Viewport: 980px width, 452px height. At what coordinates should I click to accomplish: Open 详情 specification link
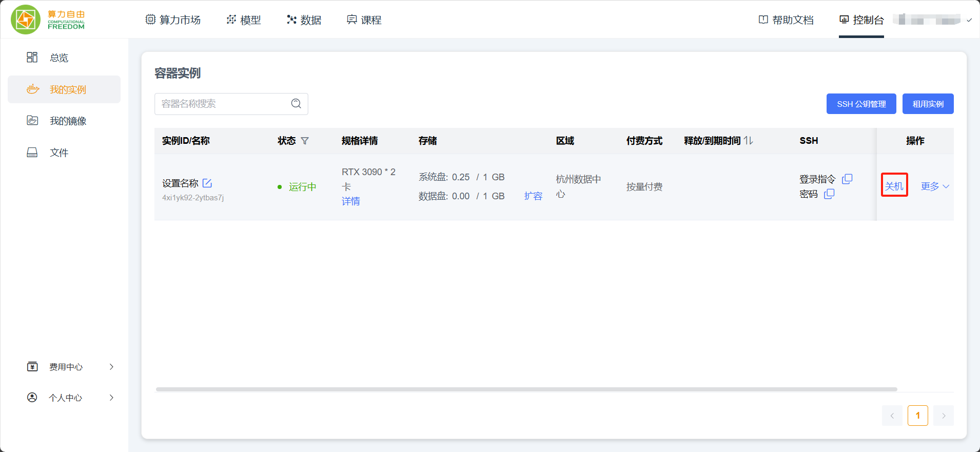[351, 201]
